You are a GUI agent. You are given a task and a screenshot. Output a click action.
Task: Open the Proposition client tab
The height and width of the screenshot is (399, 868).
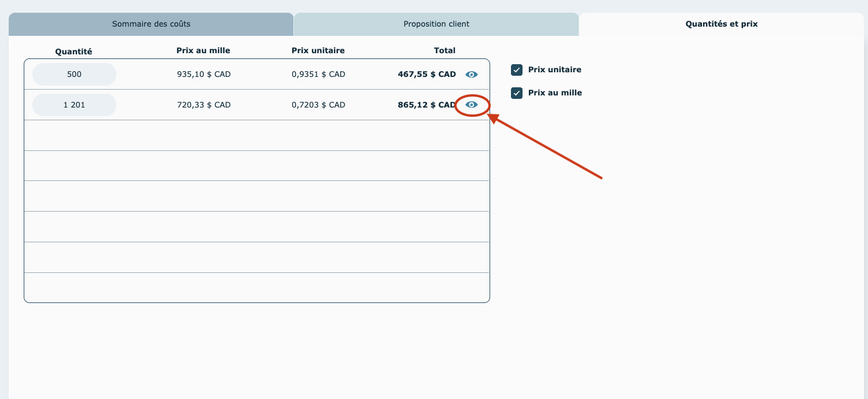(x=436, y=24)
